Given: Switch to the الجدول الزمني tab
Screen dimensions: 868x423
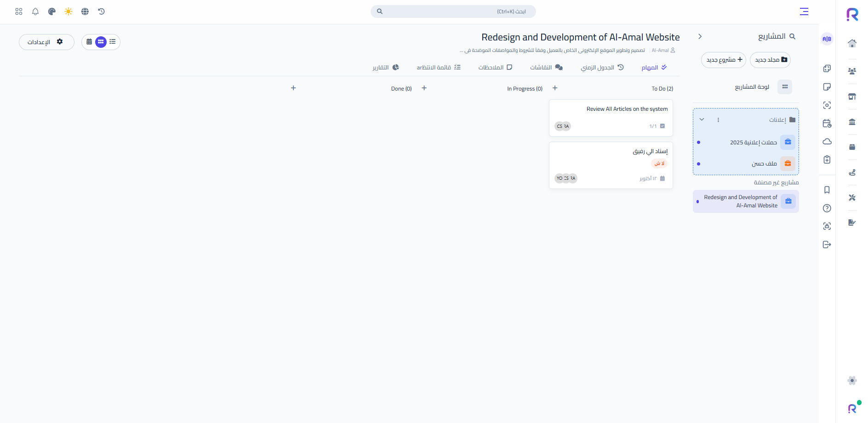Looking at the screenshot, I should click(x=602, y=68).
